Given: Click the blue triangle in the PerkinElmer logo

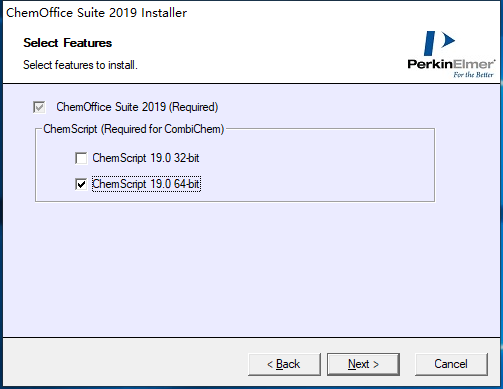Looking at the screenshot, I should click(x=448, y=40).
